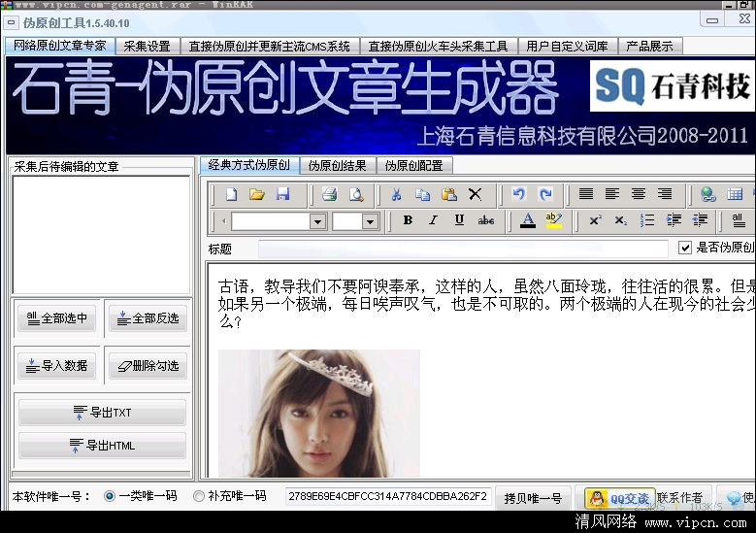Toggle italic formatting
Screen dimensions: 756x533
(434, 220)
